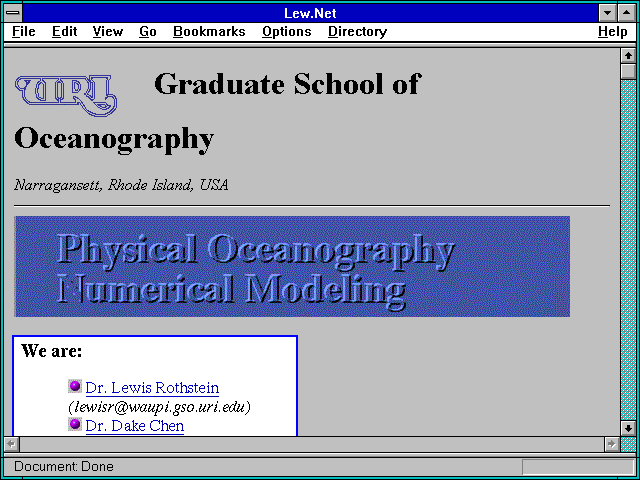The height and width of the screenshot is (480, 640).
Task: Open the Bookmarks menu
Action: point(209,31)
